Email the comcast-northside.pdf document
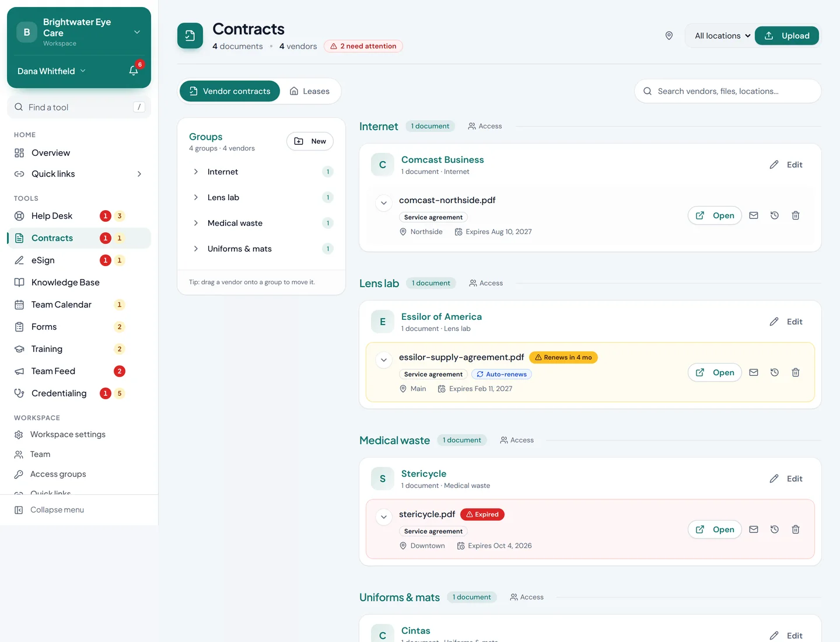Screen dimensions: 840x642 [x=754, y=215]
